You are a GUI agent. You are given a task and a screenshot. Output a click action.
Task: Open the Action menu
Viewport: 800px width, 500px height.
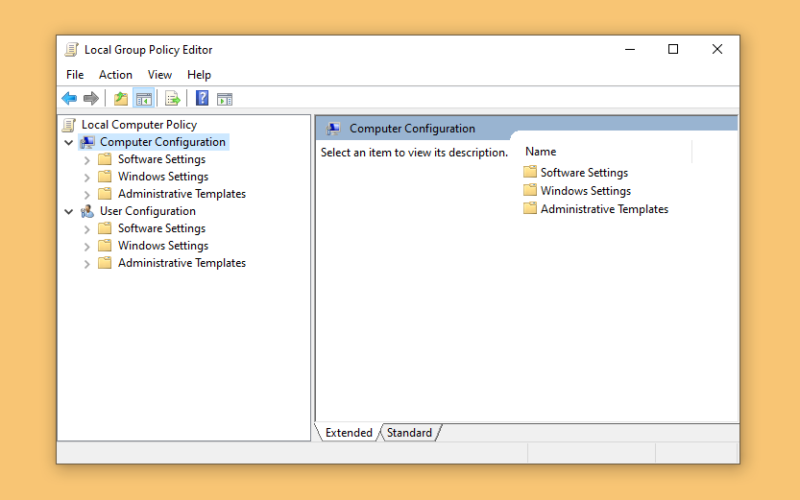(116, 75)
